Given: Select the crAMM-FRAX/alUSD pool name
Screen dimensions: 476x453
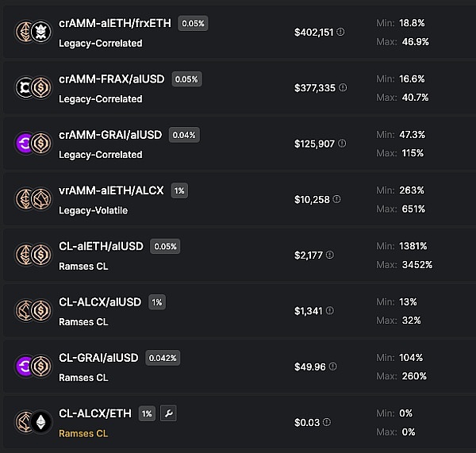Looking at the screenshot, I should 113,79.
